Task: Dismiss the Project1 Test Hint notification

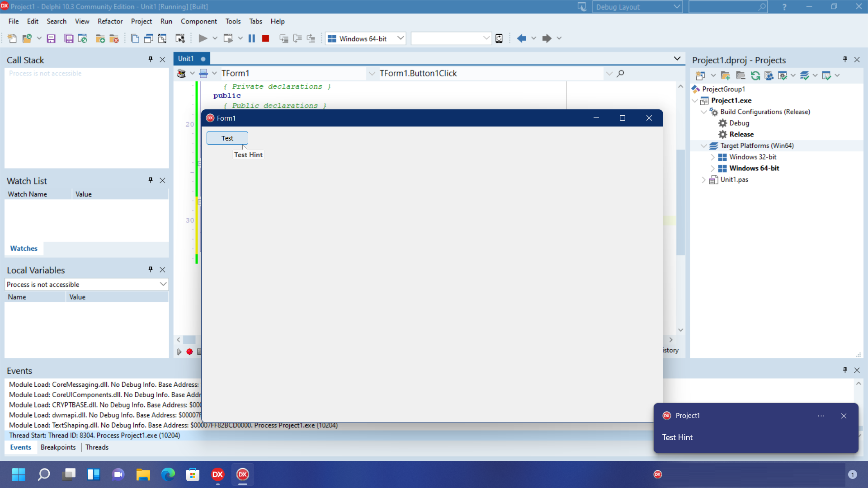Action: tap(844, 416)
